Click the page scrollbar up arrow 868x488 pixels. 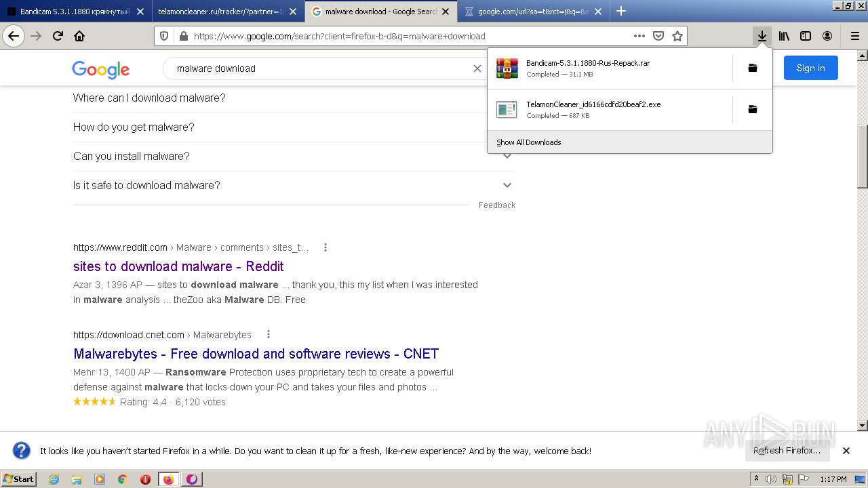(862, 56)
